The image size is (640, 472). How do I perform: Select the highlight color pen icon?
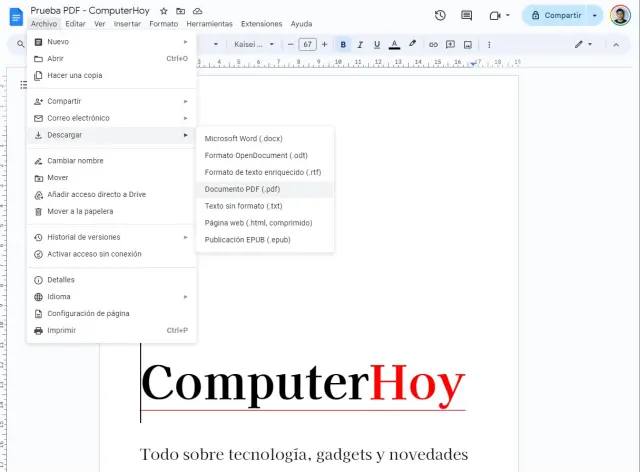pyautogui.click(x=413, y=44)
